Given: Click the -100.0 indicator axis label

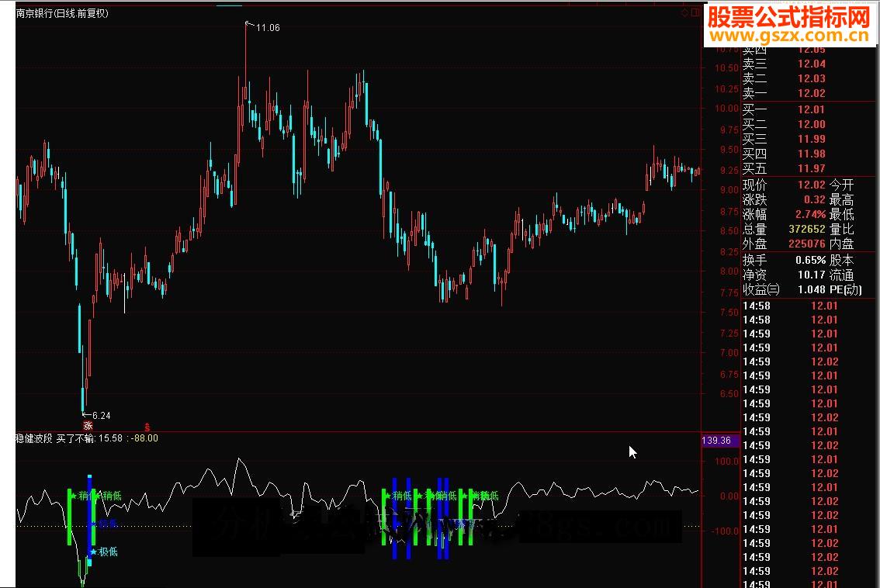Looking at the screenshot, I should (725, 531).
